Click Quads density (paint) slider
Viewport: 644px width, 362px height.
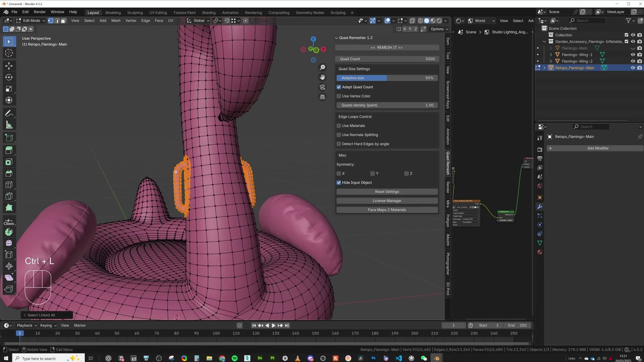click(387, 105)
